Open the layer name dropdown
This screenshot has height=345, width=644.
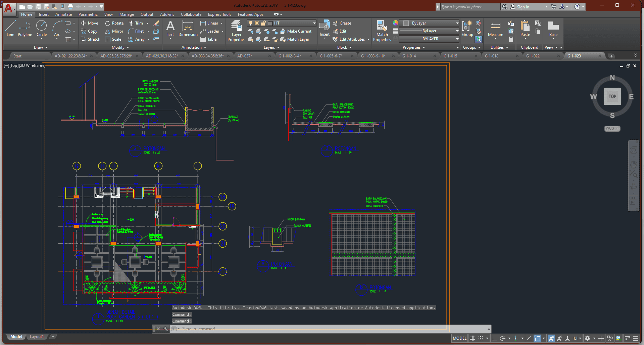point(314,23)
